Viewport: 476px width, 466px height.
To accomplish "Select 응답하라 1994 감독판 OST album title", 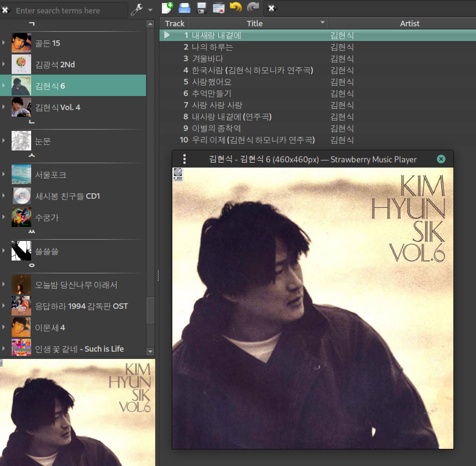I will click(82, 306).
